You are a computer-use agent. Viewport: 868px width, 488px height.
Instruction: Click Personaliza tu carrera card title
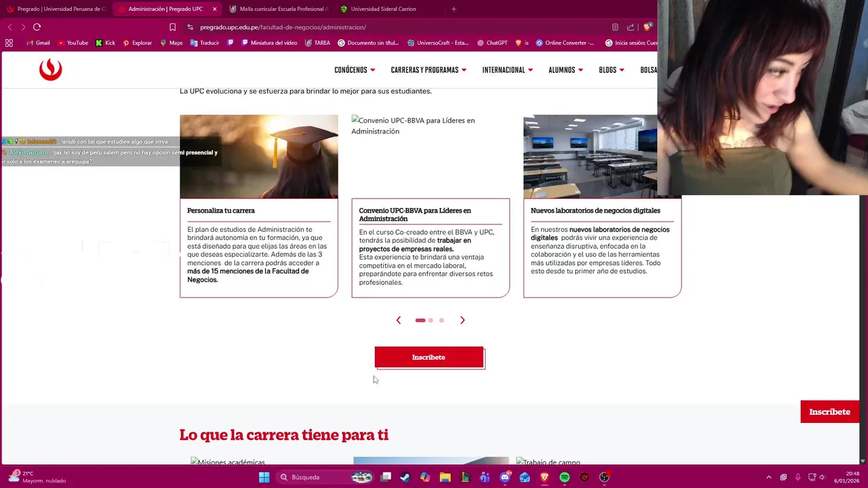click(221, 211)
